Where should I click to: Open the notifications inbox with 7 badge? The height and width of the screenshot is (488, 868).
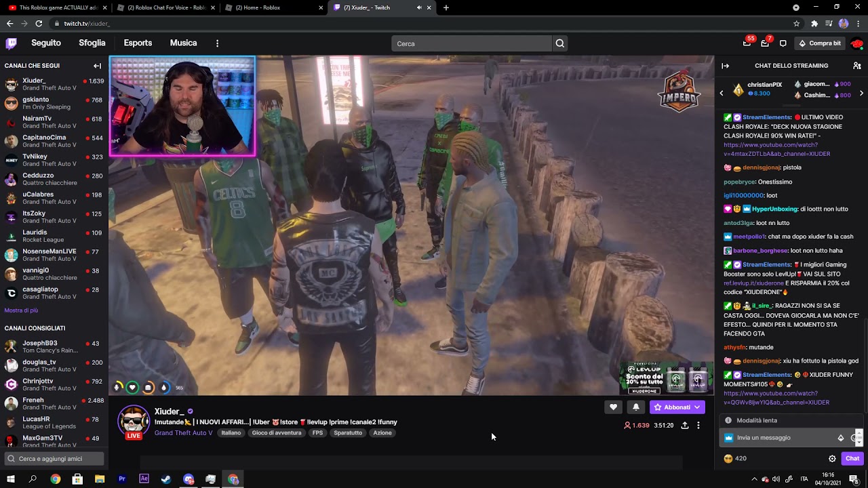point(765,43)
